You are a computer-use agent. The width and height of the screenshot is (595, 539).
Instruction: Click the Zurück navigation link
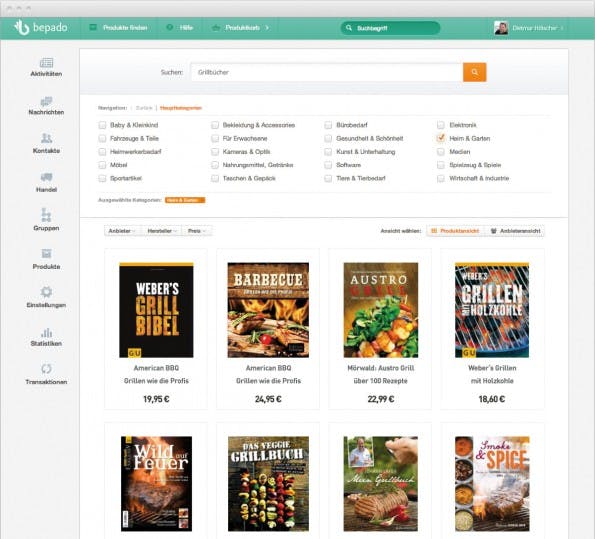coord(144,108)
